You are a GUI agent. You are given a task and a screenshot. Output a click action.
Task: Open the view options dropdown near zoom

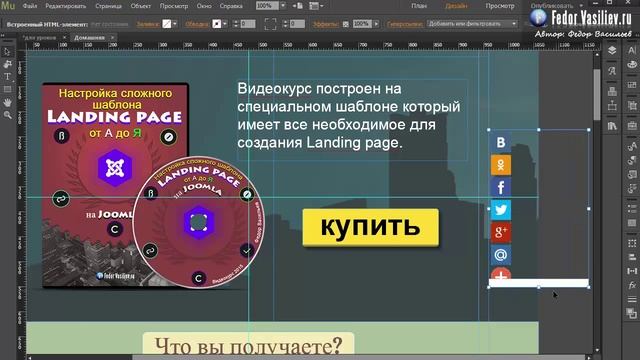click(x=316, y=6)
